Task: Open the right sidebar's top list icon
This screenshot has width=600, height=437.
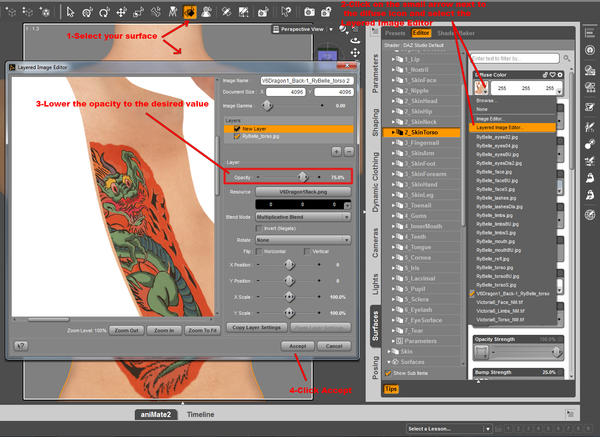Action: pos(590,33)
